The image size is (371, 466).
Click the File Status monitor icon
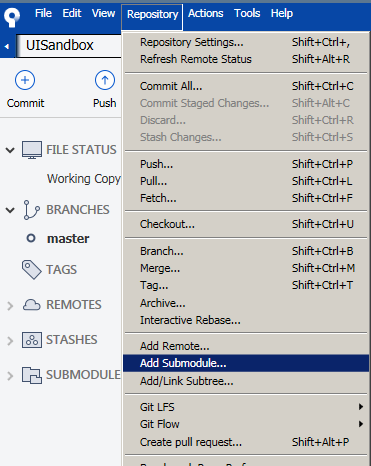pos(32,150)
